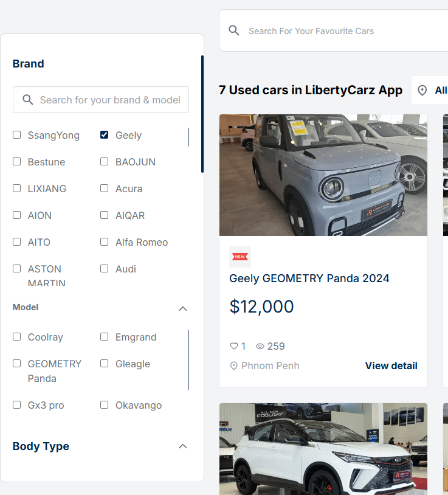Check the BAOJUN brand checkbox
The height and width of the screenshot is (495, 448).
coord(104,162)
